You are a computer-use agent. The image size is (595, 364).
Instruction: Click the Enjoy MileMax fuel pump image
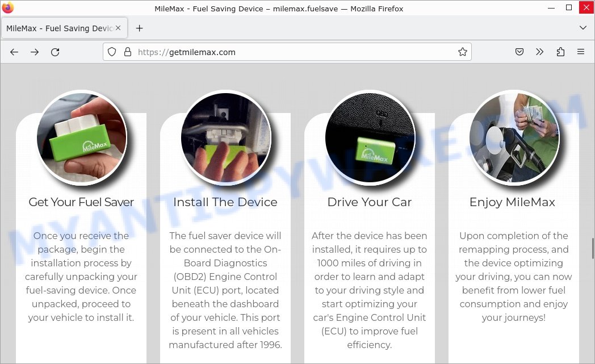click(514, 137)
